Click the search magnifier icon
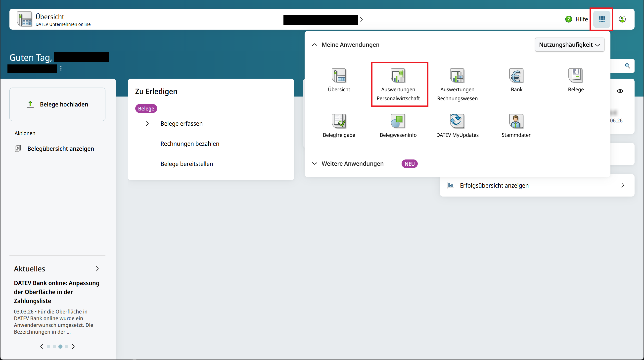 tap(628, 66)
